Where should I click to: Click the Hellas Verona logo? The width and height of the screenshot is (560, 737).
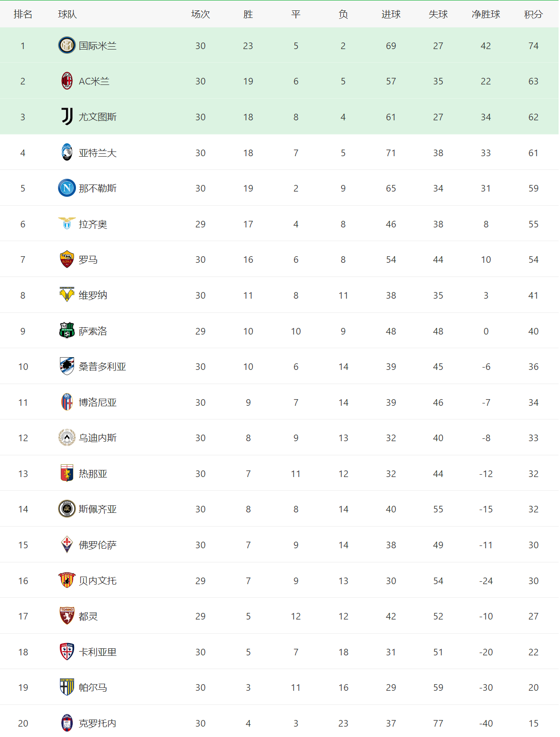click(x=67, y=295)
